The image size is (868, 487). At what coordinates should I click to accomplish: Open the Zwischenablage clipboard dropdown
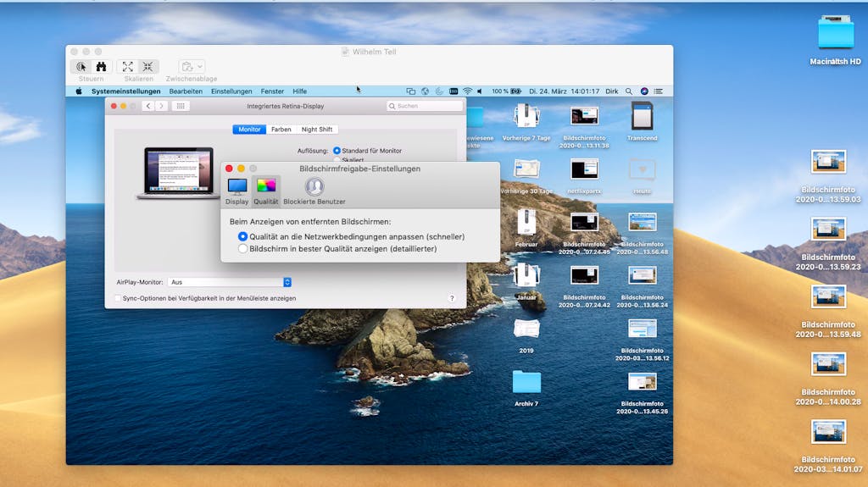coord(192,67)
